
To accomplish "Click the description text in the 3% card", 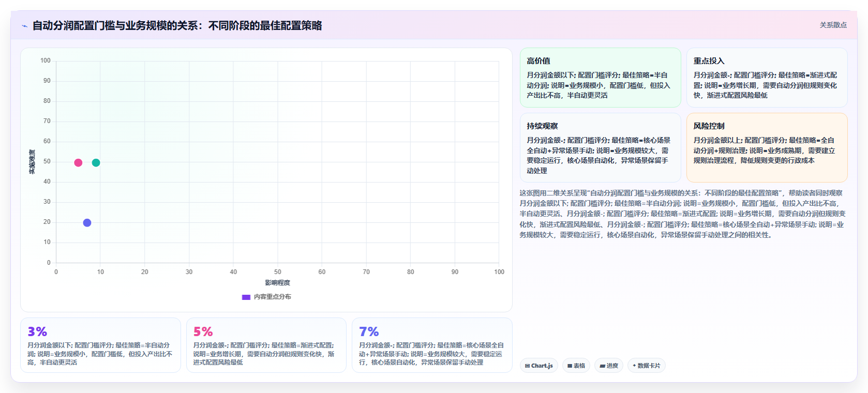I will click(x=100, y=354).
